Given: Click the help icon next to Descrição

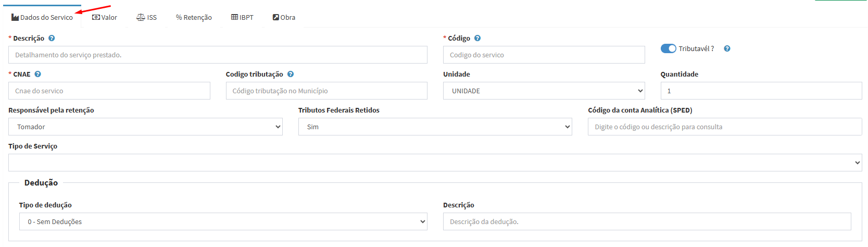Looking at the screenshot, I should click(52, 38).
